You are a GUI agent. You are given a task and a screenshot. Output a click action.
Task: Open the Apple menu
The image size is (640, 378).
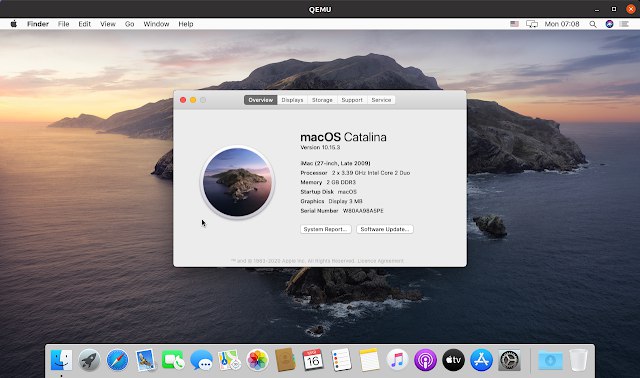[13, 24]
